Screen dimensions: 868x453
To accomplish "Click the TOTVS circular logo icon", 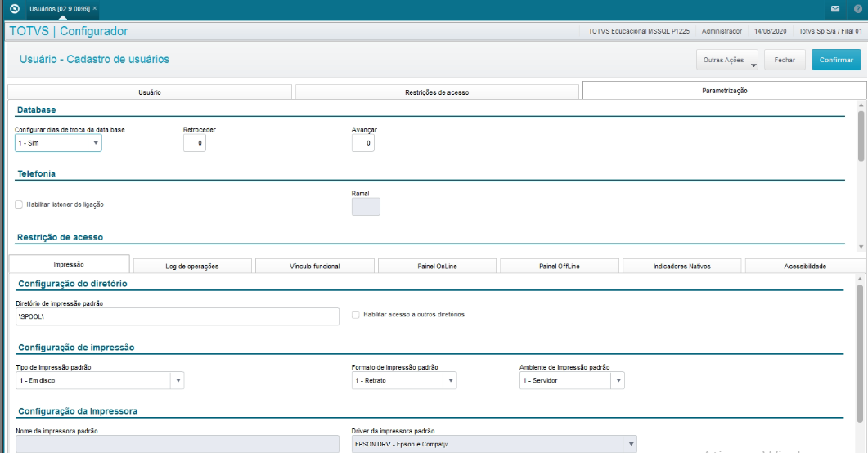I will 15,9.
